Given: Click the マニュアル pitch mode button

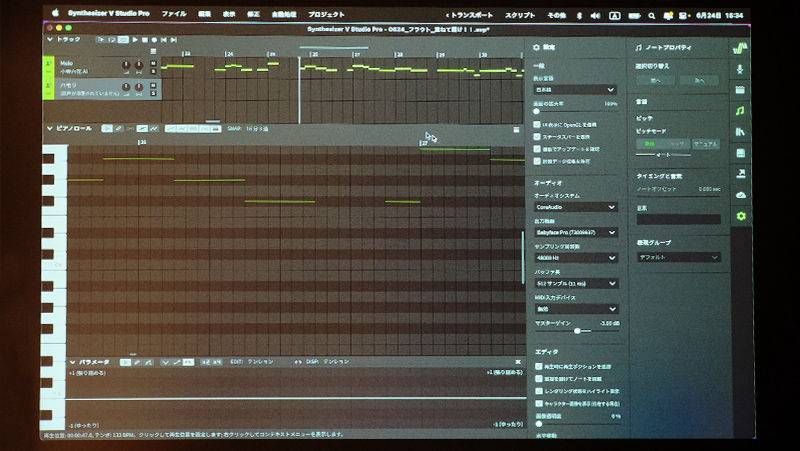Looking at the screenshot, I should pos(706,144).
